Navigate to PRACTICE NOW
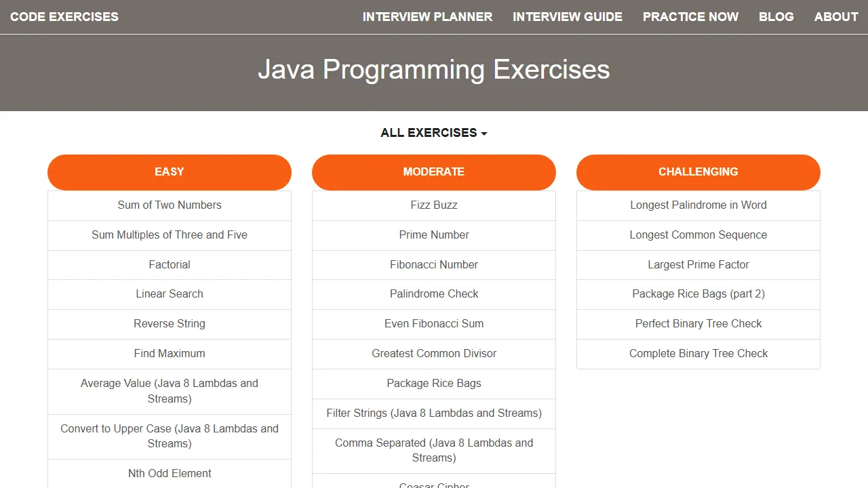The image size is (868, 488). [690, 16]
